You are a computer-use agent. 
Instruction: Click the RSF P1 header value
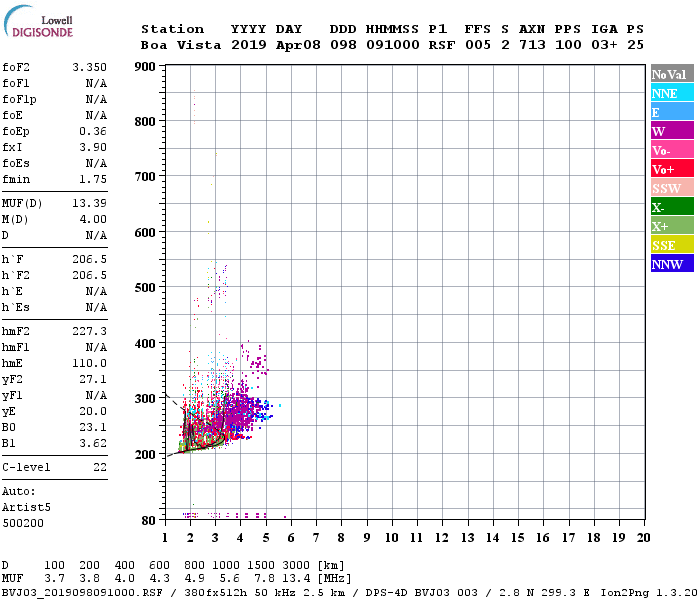pyautogui.click(x=442, y=45)
